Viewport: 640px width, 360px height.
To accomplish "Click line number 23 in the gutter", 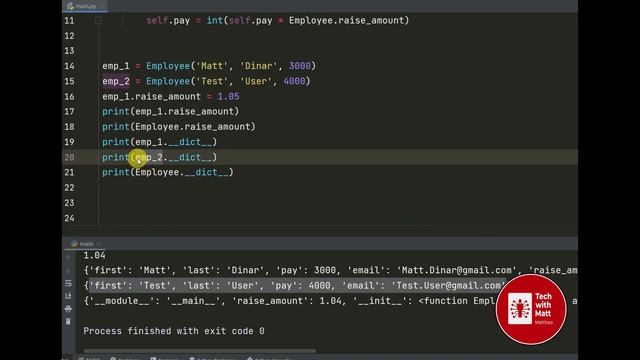I will pyautogui.click(x=69, y=203).
